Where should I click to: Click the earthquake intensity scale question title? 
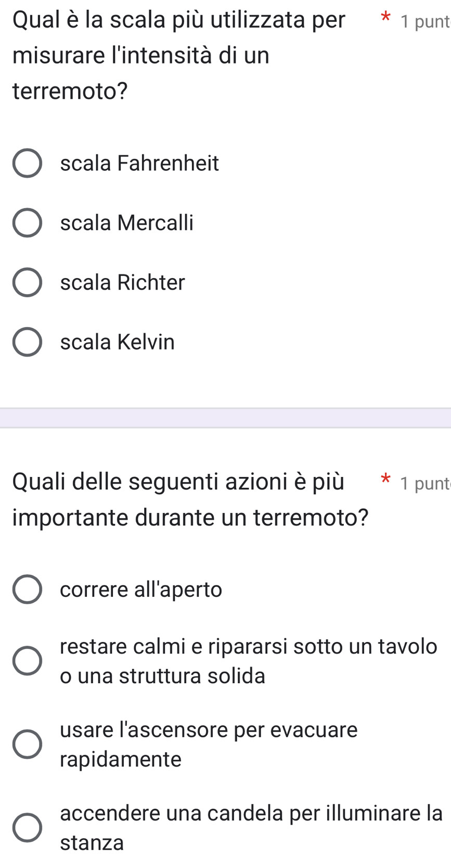pyautogui.click(x=178, y=55)
